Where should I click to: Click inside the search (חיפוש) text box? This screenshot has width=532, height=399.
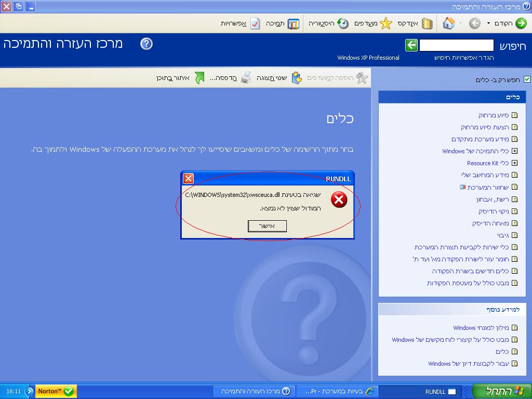[456, 45]
